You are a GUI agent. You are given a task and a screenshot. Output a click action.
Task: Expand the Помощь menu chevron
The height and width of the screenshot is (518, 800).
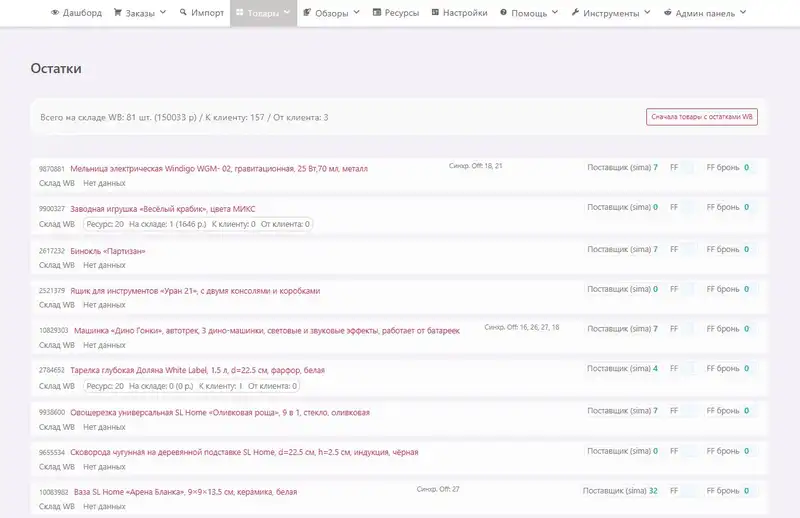pyautogui.click(x=555, y=12)
